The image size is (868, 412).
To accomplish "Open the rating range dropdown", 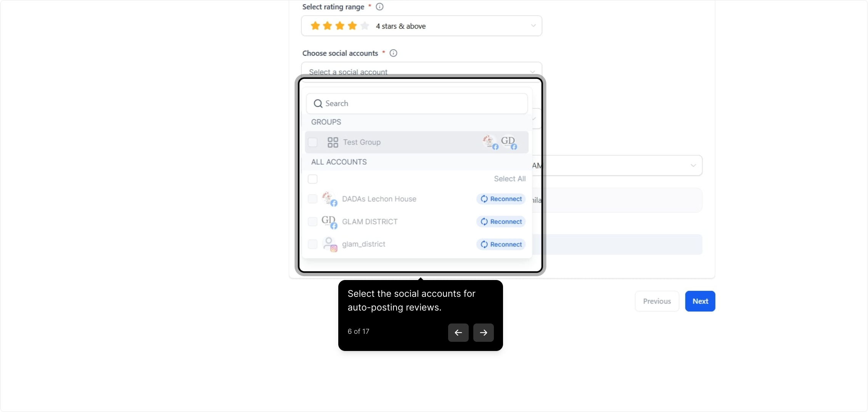I will click(x=421, y=26).
